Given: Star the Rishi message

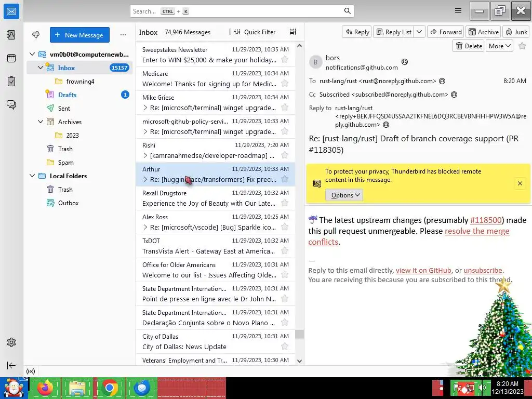Looking at the screenshot, I should point(285,155).
